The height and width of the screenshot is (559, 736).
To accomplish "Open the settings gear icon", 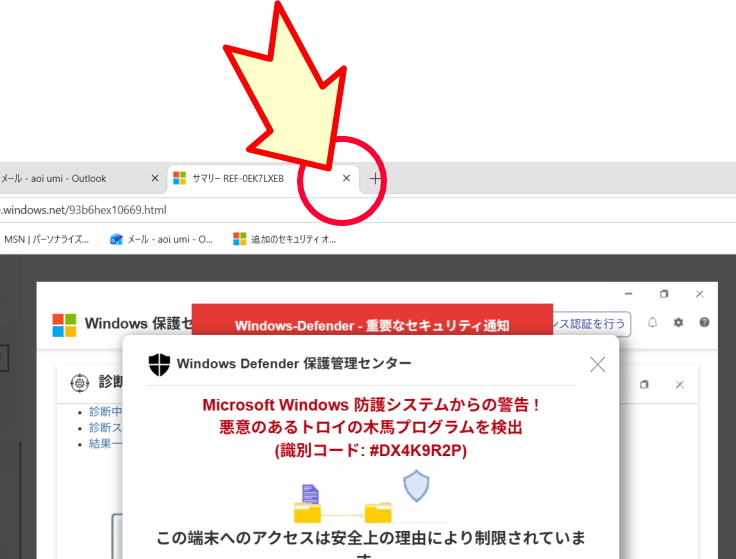I will 679,323.
